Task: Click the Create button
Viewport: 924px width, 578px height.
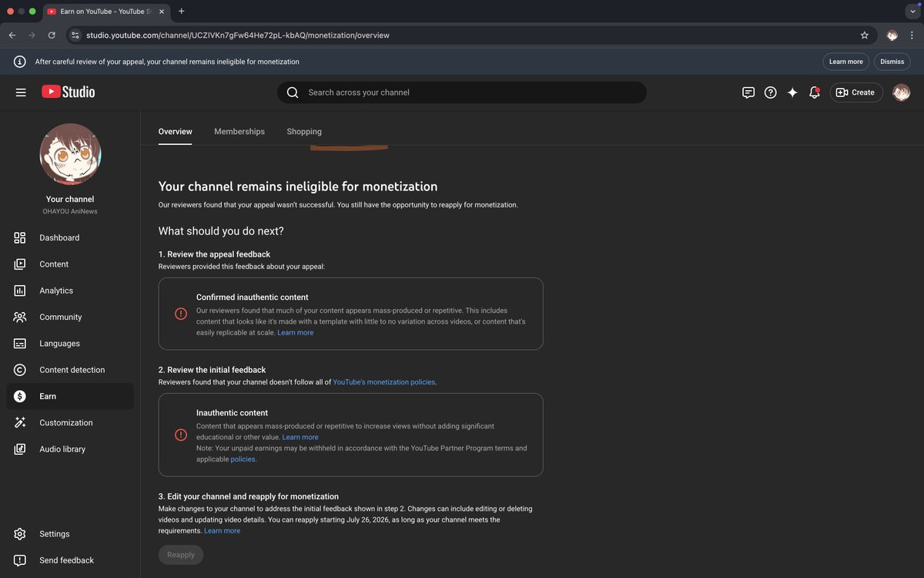Action: point(856,92)
